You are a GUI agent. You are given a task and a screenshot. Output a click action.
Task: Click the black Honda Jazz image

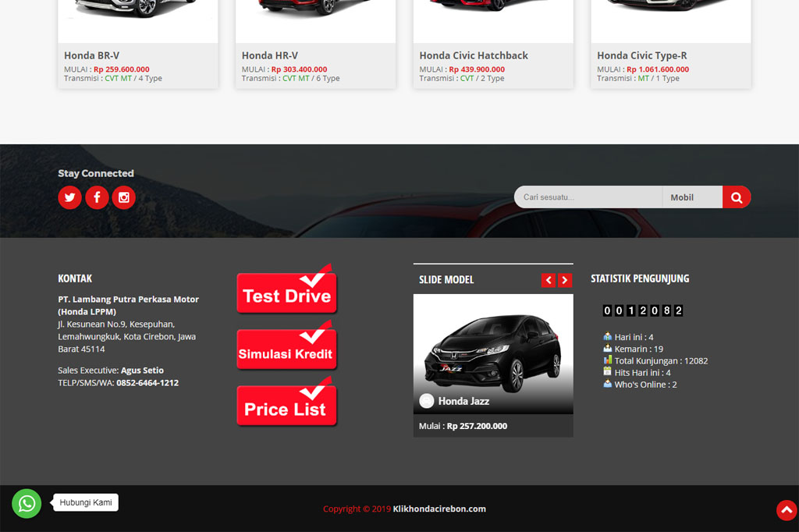[493, 352]
